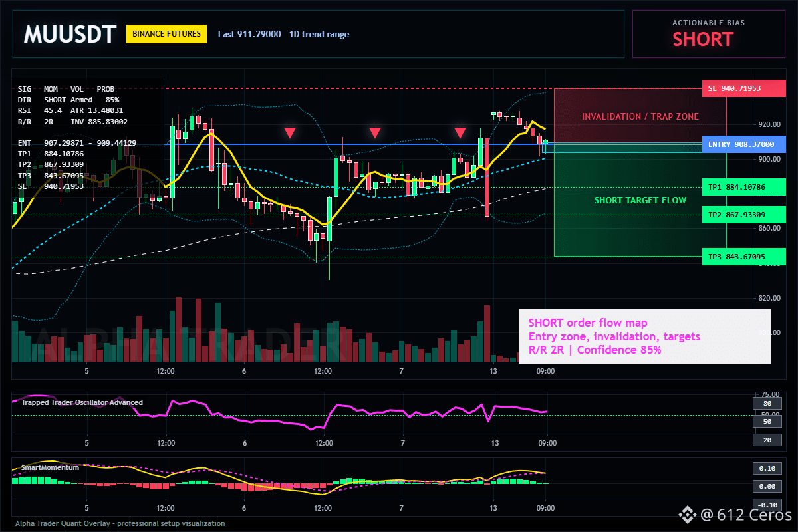Click the 'R/R 2R | Confidence 85%' line
Screen dimensions: 798x532
coord(595,350)
